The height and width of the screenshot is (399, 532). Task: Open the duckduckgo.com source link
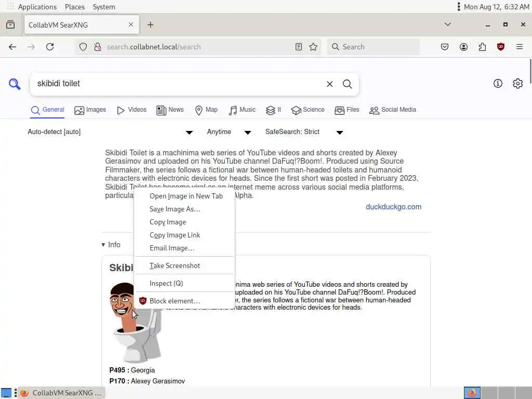[393, 207]
